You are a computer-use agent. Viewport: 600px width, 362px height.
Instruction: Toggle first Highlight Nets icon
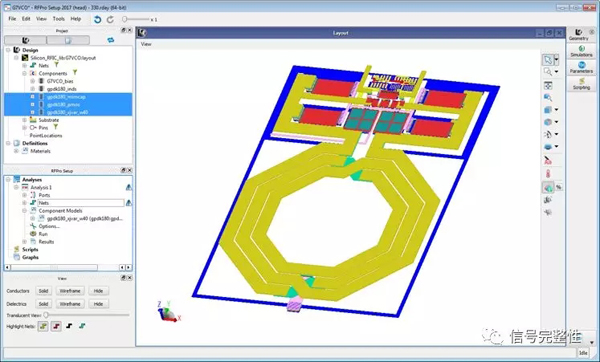43,326
